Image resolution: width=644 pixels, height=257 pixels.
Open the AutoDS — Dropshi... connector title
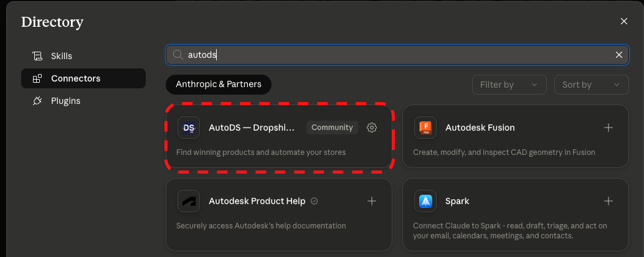tap(252, 128)
